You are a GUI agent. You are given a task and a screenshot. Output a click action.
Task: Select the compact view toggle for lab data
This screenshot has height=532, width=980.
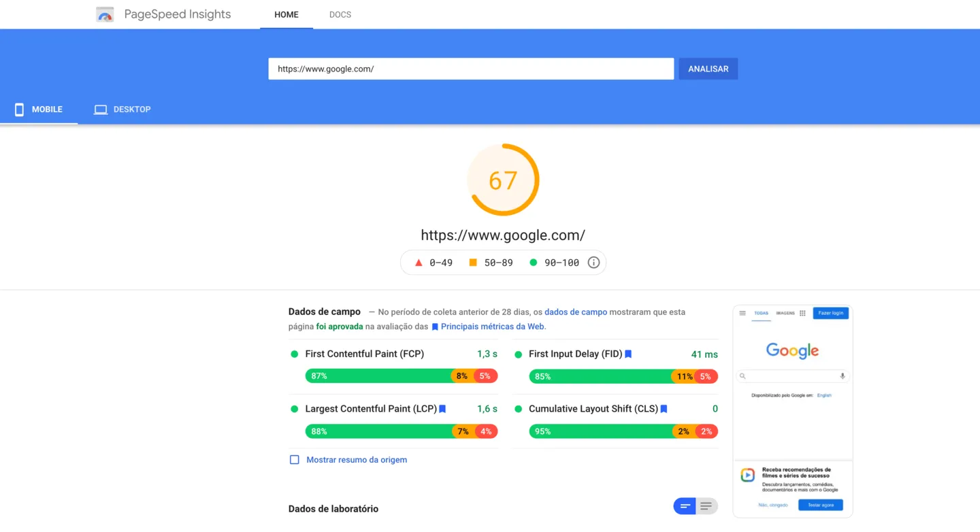point(685,506)
